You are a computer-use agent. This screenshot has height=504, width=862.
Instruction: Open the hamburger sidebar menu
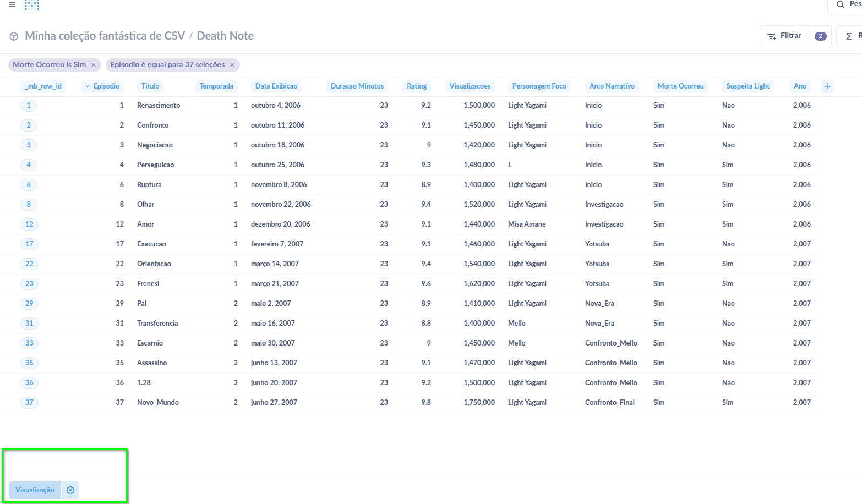coord(12,4)
